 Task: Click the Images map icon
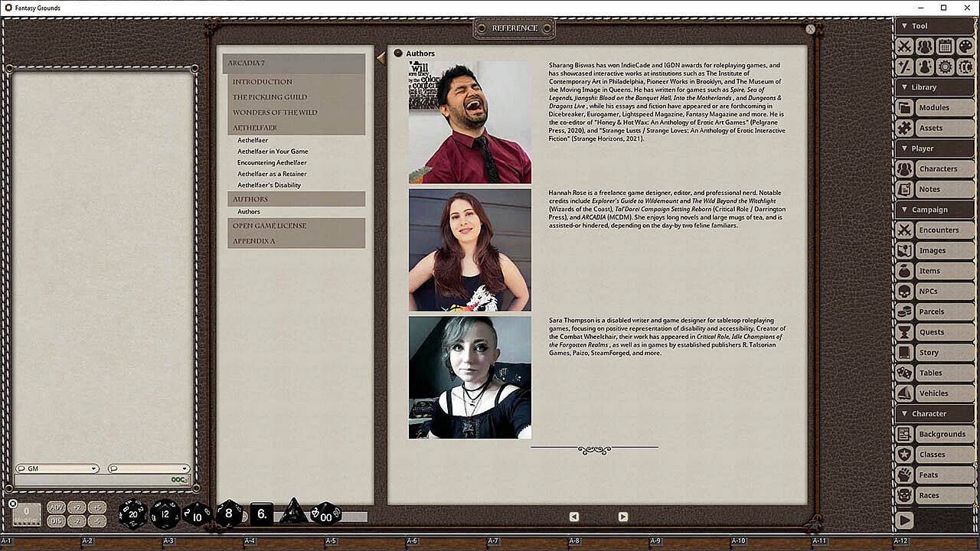click(x=904, y=250)
